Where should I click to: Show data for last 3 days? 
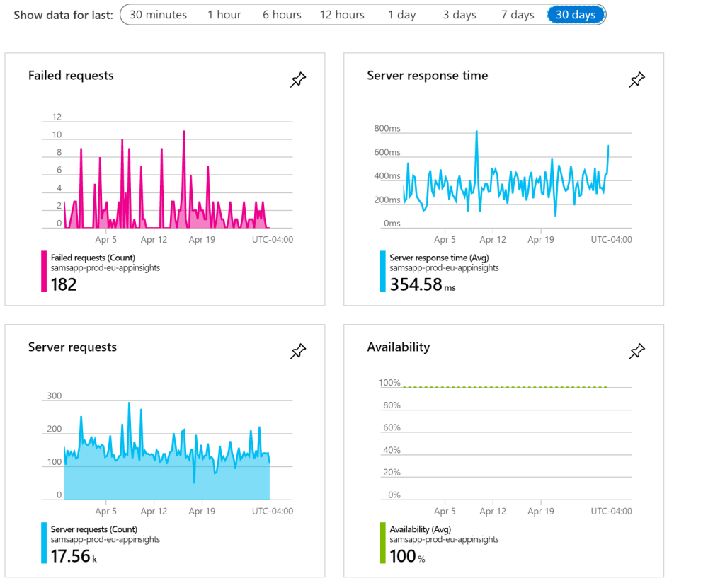[x=459, y=15]
